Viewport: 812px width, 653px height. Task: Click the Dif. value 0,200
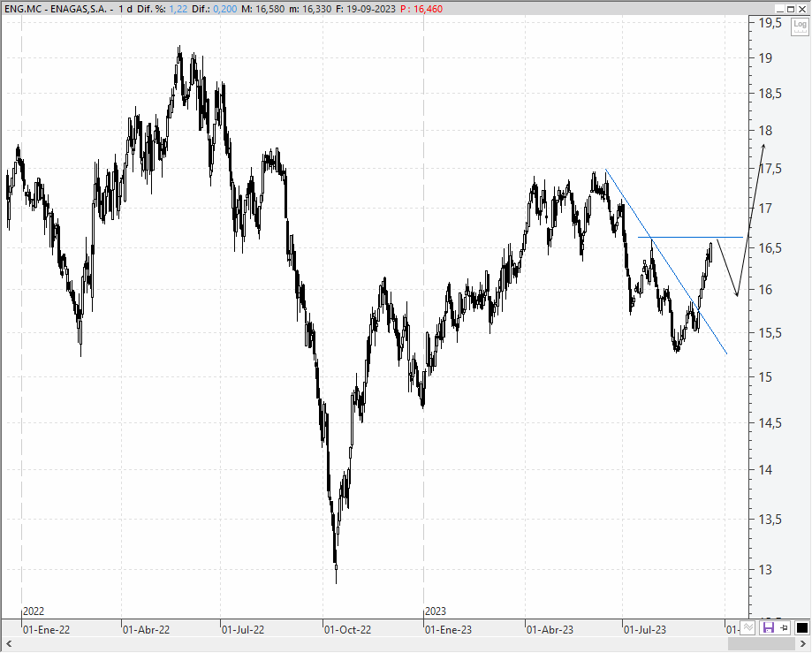click(x=224, y=9)
